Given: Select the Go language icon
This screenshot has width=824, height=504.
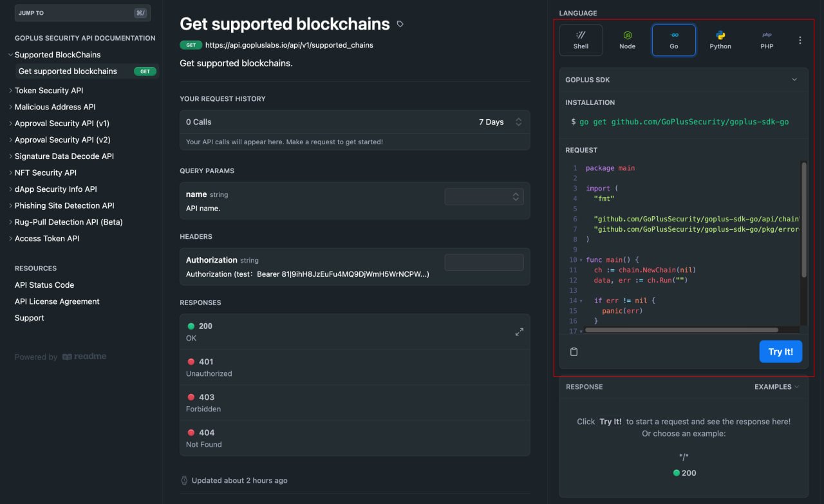Looking at the screenshot, I should click(674, 40).
